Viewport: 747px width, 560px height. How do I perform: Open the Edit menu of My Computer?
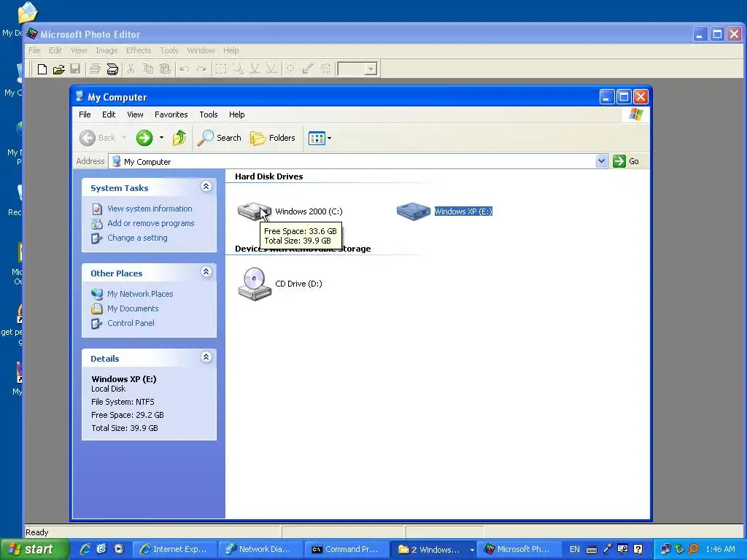[109, 114]
